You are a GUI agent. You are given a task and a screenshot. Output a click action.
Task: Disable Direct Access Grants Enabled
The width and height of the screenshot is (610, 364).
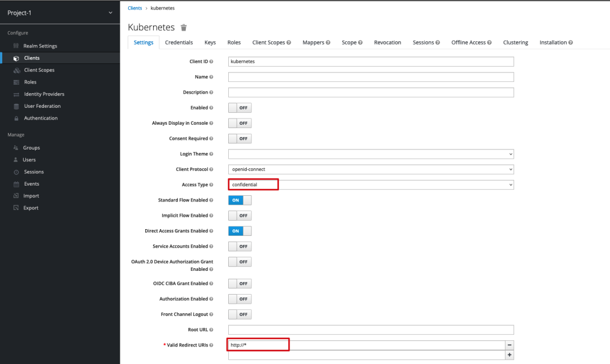pyautogui.click(x=239, y=231)
